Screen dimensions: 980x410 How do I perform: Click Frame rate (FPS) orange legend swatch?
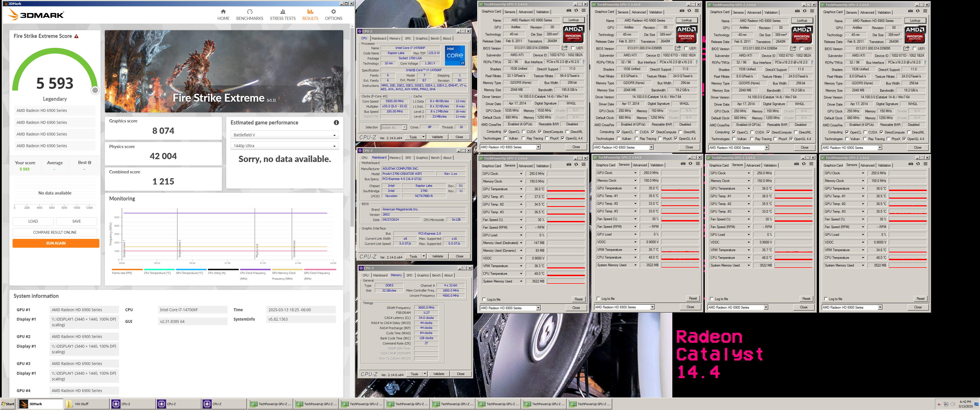coord(127,269)
